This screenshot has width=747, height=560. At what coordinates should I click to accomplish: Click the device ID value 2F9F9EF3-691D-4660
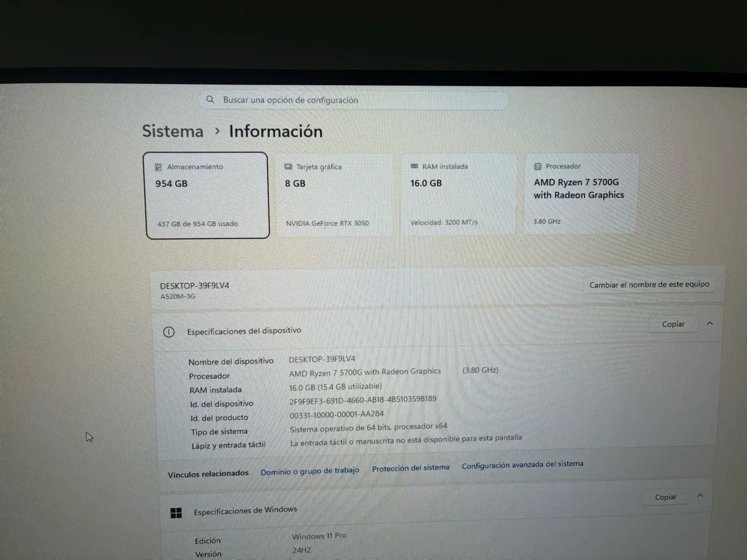coord(363,400)
